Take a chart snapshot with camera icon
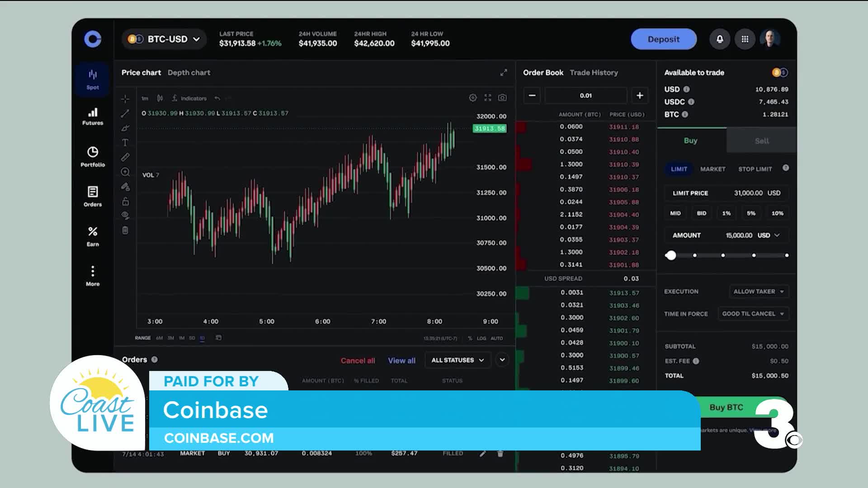The image size is (868, 488). coord(502,98)
